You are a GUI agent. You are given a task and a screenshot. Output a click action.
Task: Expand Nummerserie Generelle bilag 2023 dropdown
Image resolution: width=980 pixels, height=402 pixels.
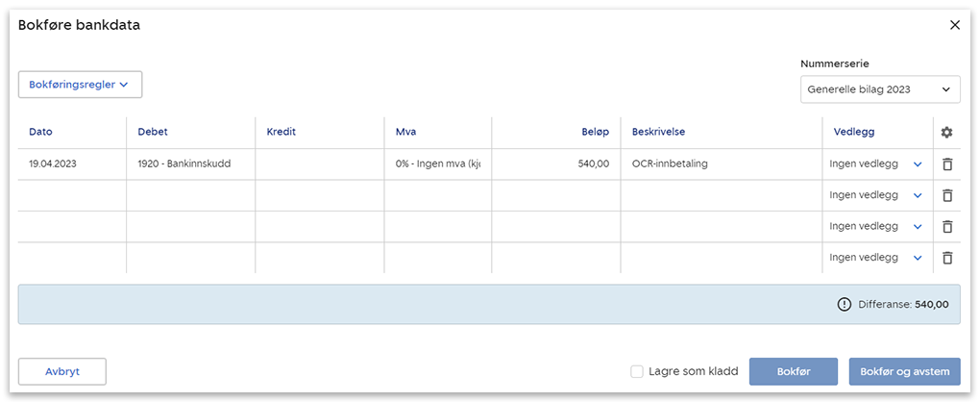pos(879,89)
